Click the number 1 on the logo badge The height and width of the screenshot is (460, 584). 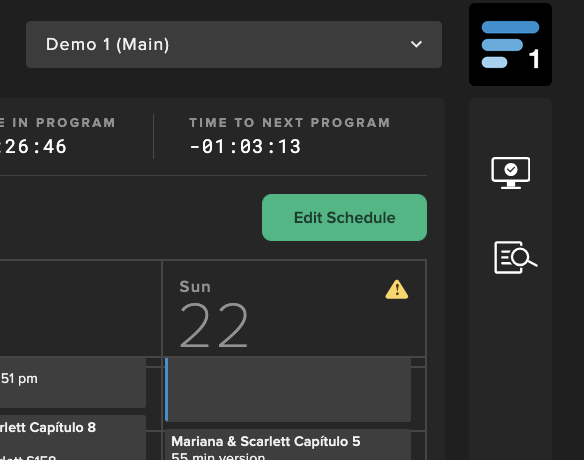pos(534,59)
